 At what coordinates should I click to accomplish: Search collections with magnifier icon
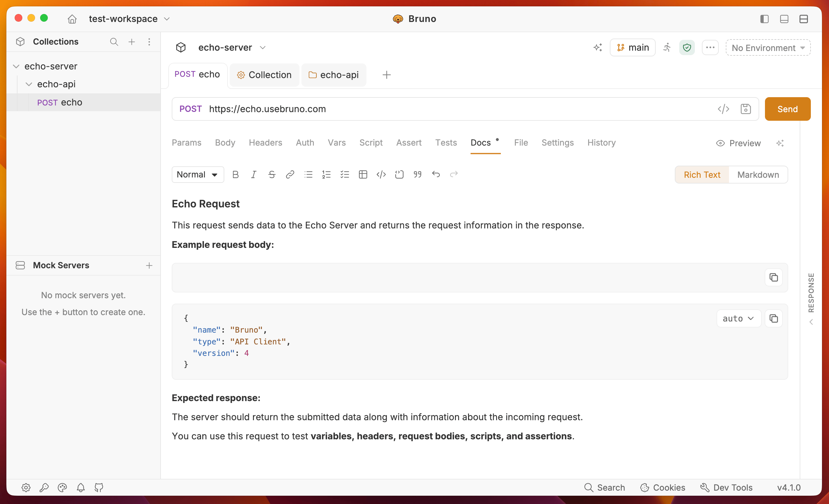tap(114, 42)
